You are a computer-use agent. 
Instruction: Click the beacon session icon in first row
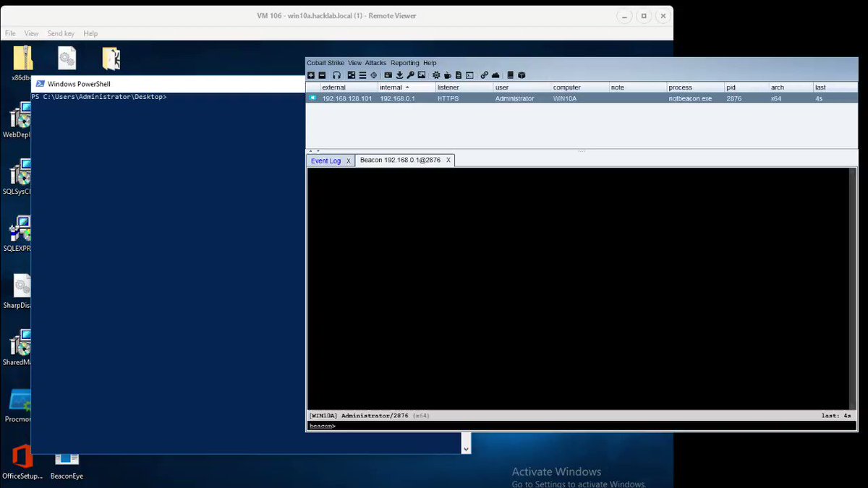312,98
